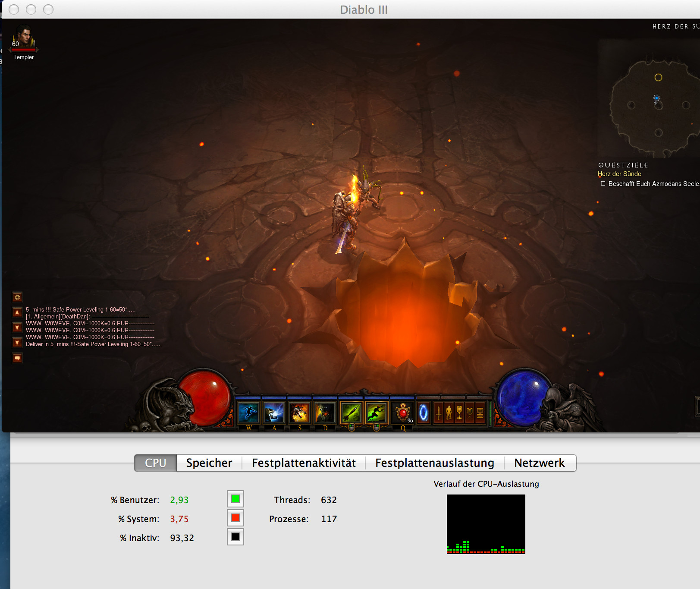The width and height of the screenshot is (700, 589).
Task: Click the System value 3,75
Action: point(179,519)
